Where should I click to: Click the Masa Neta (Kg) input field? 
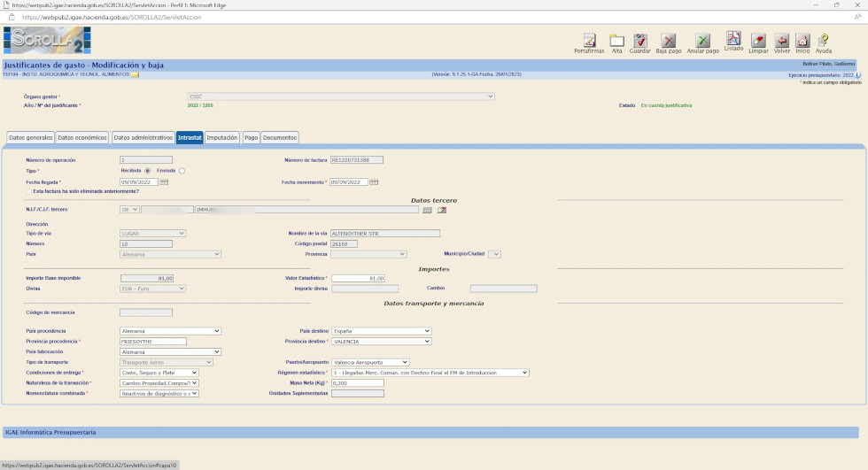point(357,382)
